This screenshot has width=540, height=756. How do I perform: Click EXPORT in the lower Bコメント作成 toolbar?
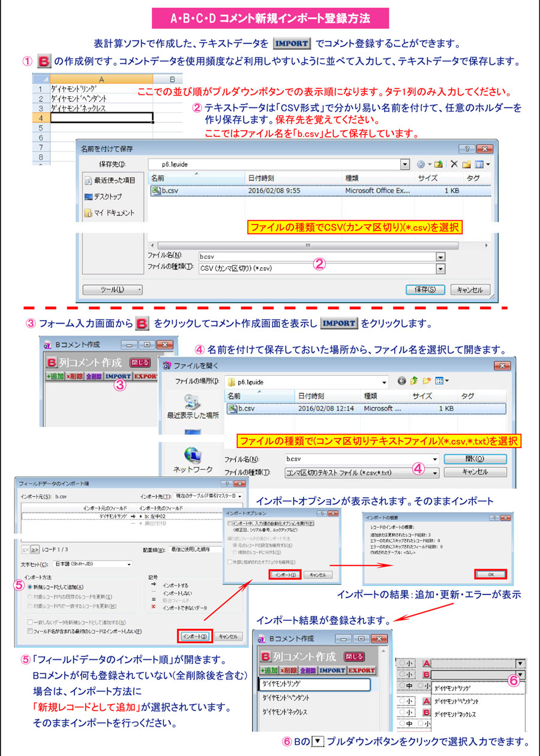coord(361,670)
